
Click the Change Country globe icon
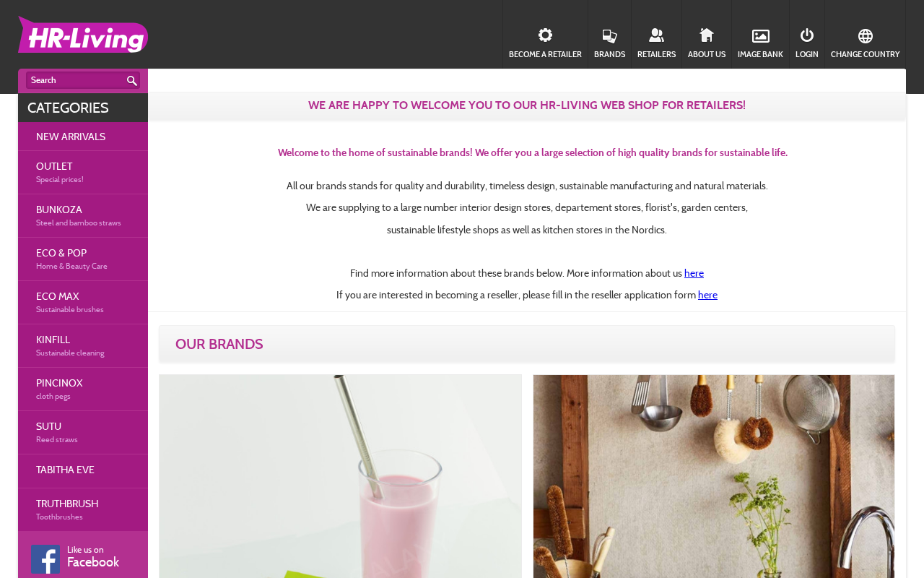click(865, 36)
